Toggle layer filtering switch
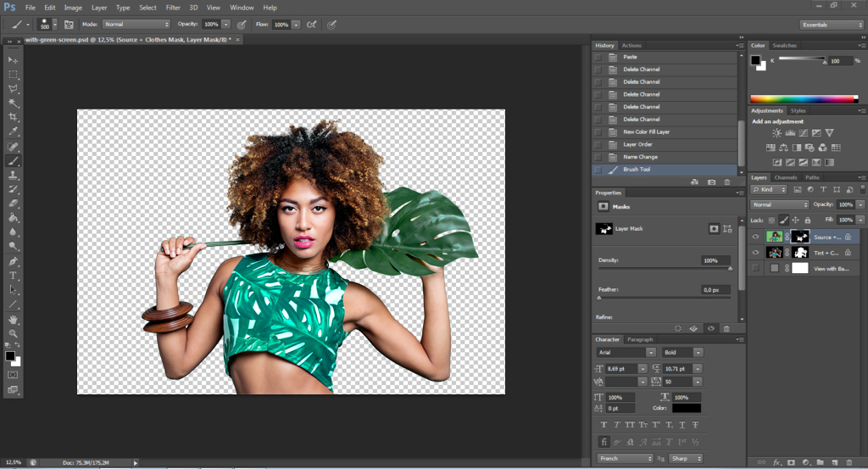 862,189
